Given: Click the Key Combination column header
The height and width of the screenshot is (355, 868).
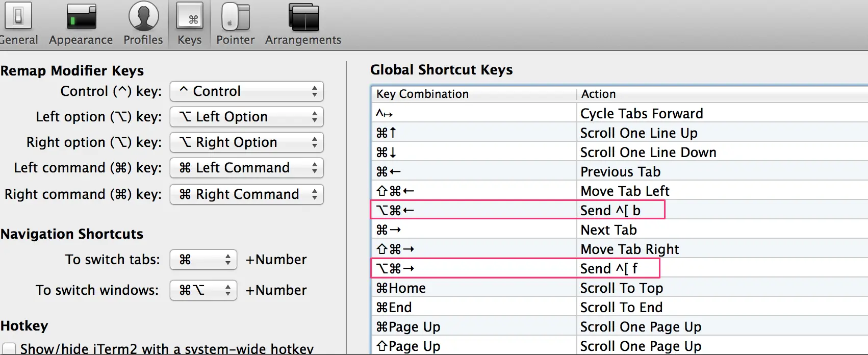Looking at the screenshot, I should 474,94.
